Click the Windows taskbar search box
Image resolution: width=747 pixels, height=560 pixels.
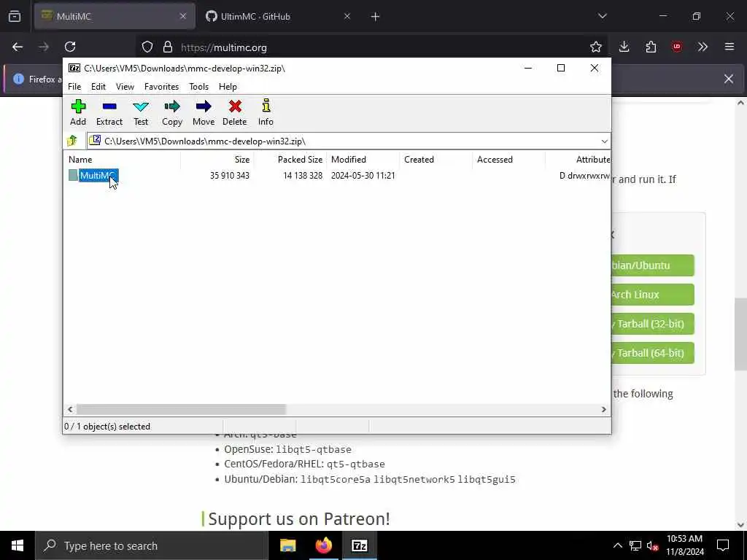point(152,545)
